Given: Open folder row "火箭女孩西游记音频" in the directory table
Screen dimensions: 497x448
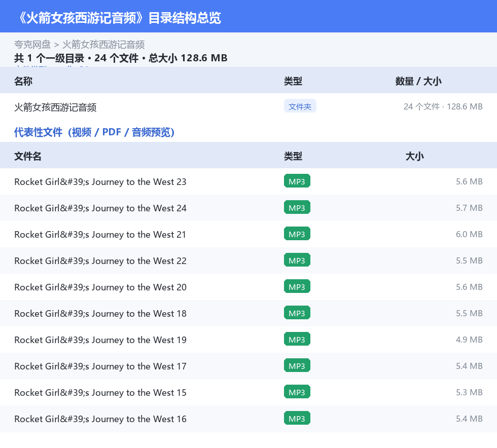Looking at the screenshot, I should pos(55,107).
